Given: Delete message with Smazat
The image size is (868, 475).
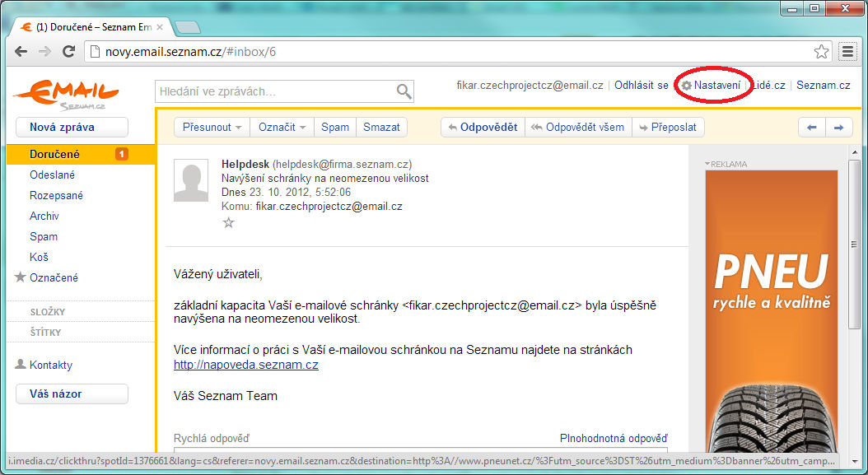Looking at the screenshot, I should [x=381, y=128].
